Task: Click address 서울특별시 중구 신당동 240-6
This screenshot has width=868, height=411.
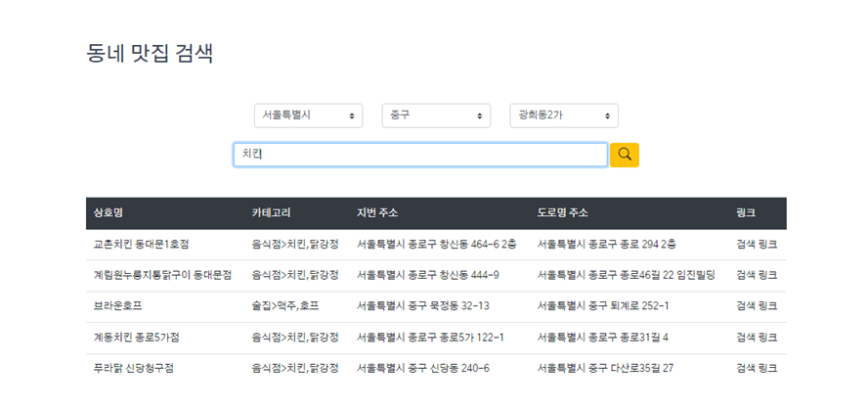Action: (423, 368)
